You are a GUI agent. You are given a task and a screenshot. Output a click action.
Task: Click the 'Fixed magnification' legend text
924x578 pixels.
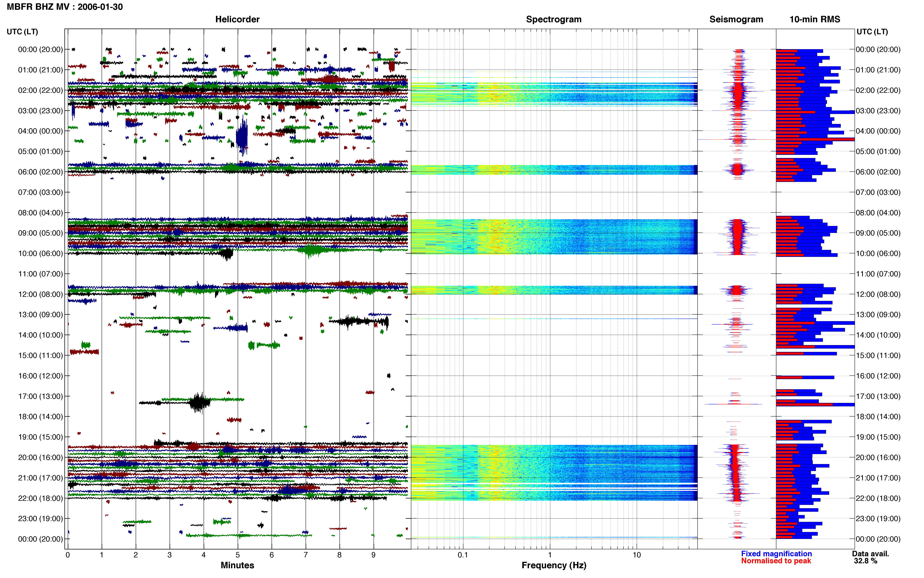[x=777, y=554]
